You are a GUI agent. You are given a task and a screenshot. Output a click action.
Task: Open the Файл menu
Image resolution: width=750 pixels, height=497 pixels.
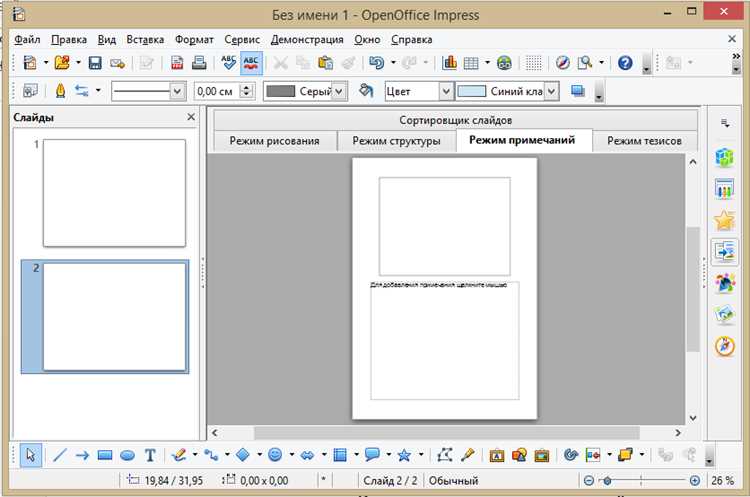27,39
